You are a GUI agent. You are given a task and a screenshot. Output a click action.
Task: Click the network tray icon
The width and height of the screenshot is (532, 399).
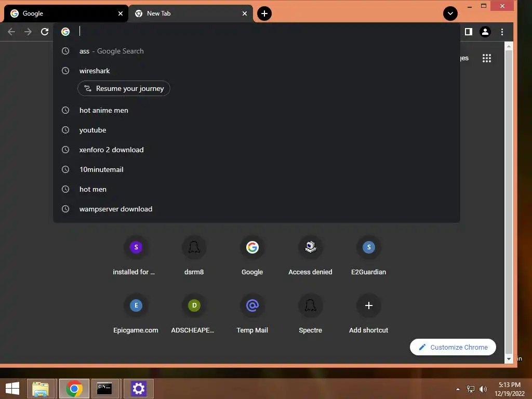471,389
